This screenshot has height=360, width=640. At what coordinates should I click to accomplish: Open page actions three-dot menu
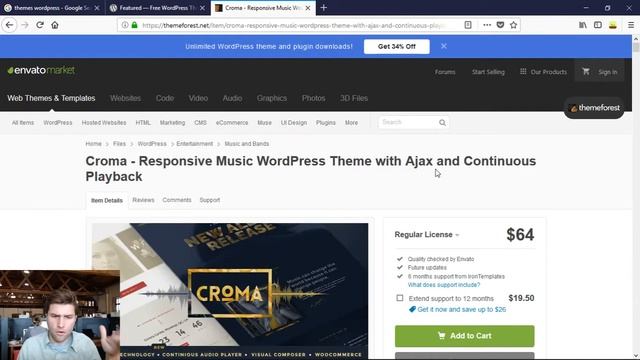(x=487, y=25)
